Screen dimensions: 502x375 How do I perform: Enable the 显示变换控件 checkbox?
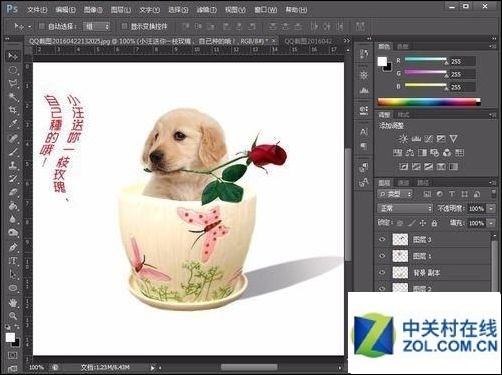(124, 26)
